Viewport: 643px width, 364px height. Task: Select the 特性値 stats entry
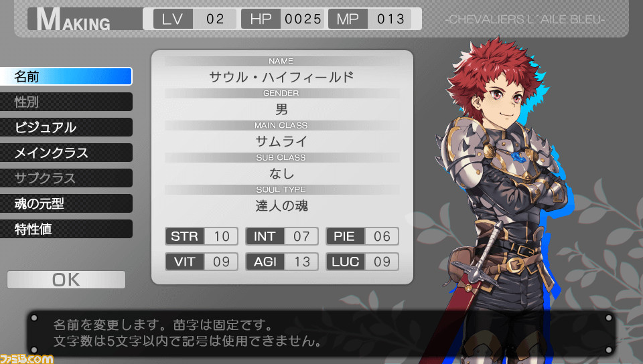tap(66, 229)
